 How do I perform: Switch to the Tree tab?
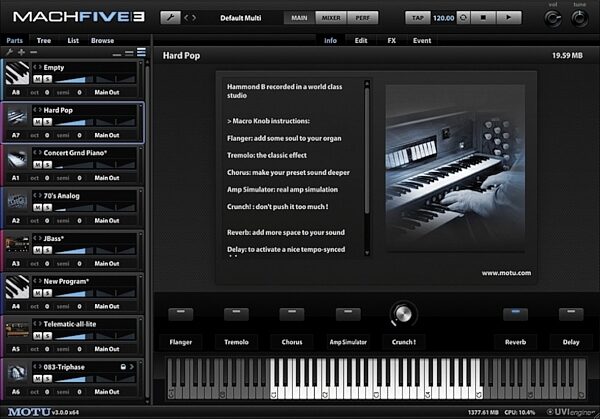44,41
